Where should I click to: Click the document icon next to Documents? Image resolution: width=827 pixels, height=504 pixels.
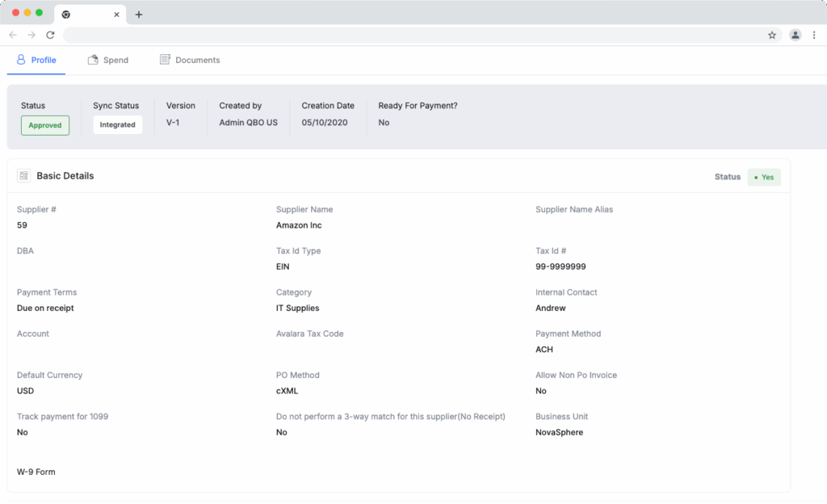click(163, 59)
